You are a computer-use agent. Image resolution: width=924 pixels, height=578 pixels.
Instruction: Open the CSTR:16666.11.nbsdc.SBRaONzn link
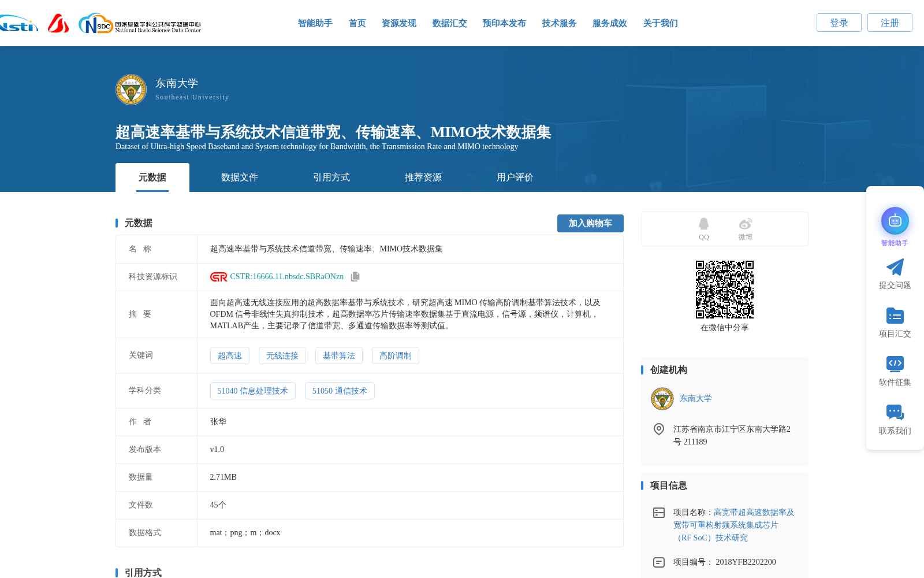coord(287,277)
